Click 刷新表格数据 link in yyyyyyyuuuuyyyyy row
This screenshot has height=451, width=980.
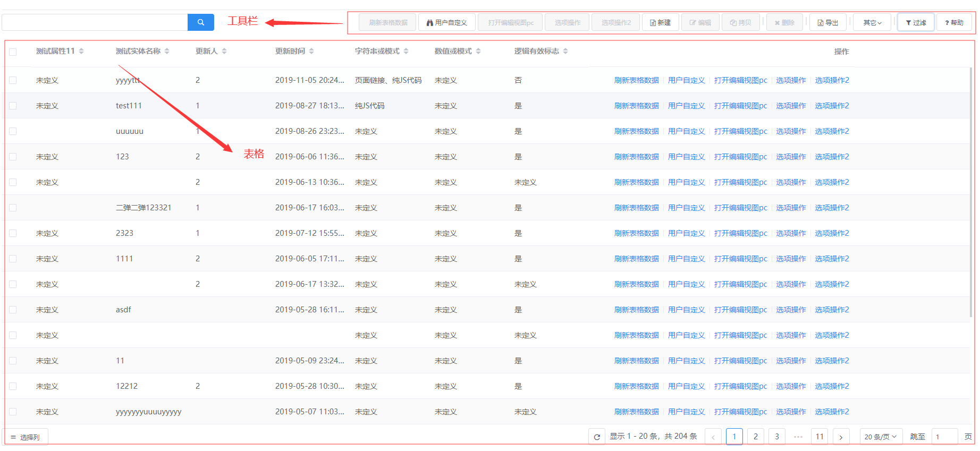pyautogui.click(x=637, y=412)
